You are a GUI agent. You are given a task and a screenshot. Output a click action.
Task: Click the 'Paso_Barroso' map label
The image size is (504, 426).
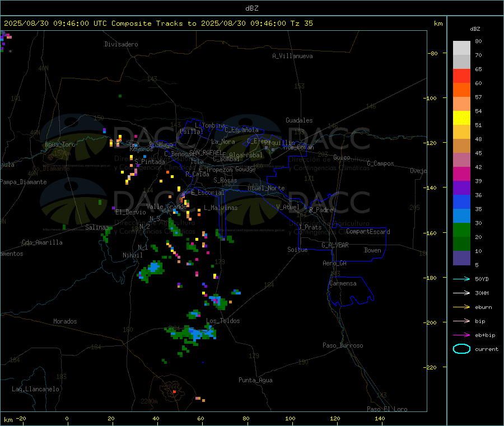343,345
